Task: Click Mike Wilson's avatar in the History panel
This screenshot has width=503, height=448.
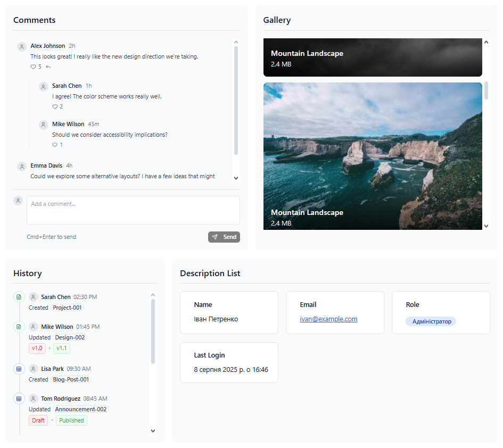Action: [33, 327]
